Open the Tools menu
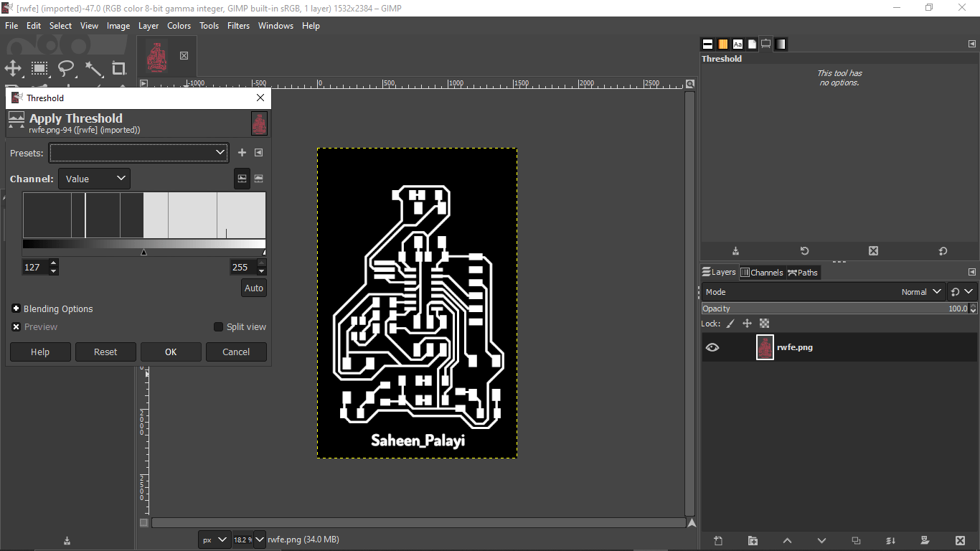The height and width of the screenshot is (551, 980). (209, 25)
